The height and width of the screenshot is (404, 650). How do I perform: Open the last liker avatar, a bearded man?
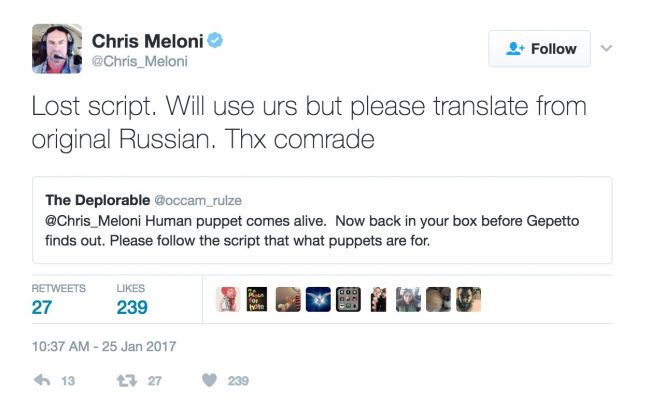pyautogui.click(x=468, y=299)
